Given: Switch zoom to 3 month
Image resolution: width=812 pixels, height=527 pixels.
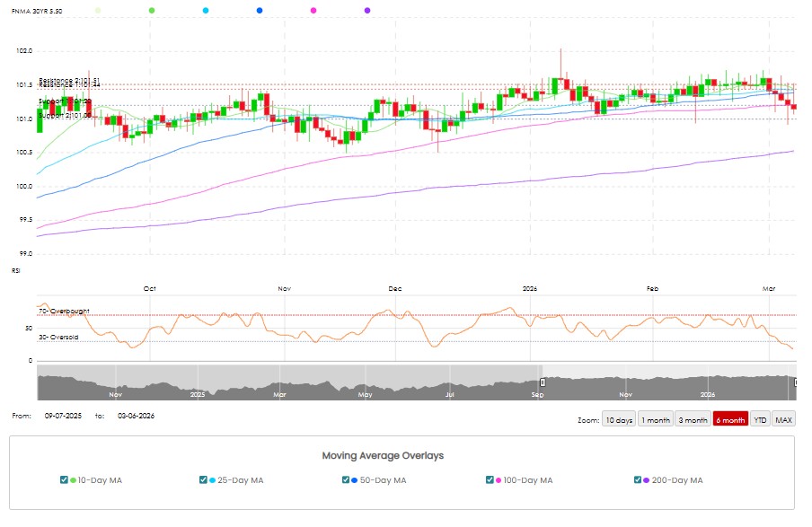Looking at the screenshot, I should pos(693,420).
